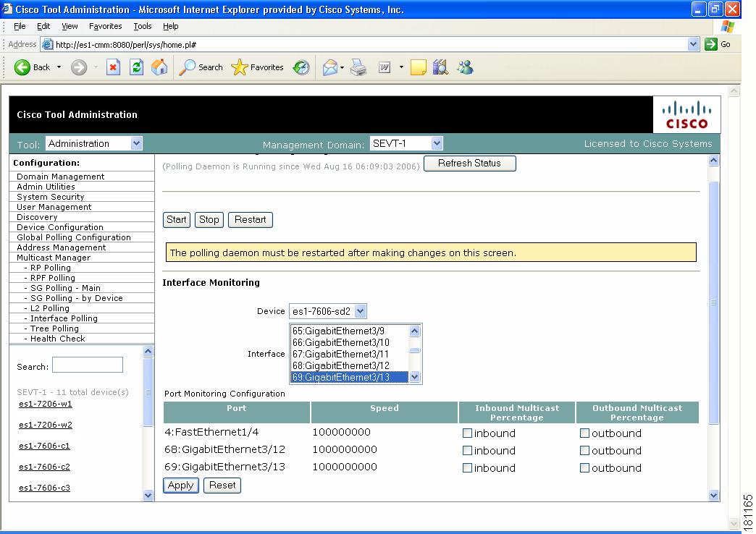Image resolution: width=756 pixels, height=534 pixels.
Task: Click the device list scrollbar thumb
Action: pyautogui.click(x=148, y=392)
